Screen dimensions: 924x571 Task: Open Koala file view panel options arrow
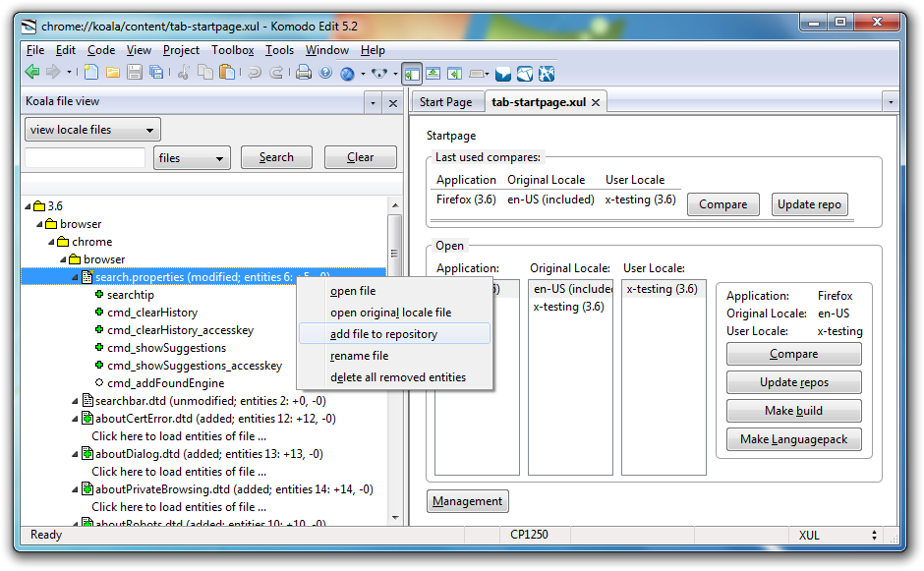[373, 103]
